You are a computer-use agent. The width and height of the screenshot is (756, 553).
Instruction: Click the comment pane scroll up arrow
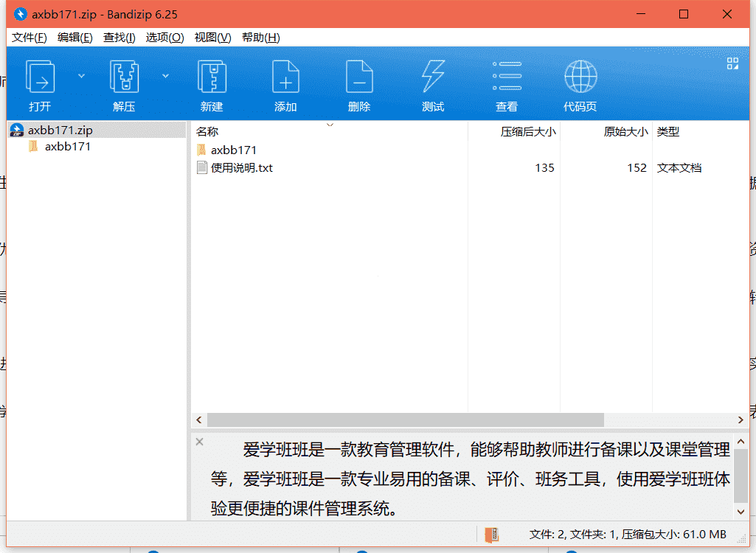(x=741, y=442)
